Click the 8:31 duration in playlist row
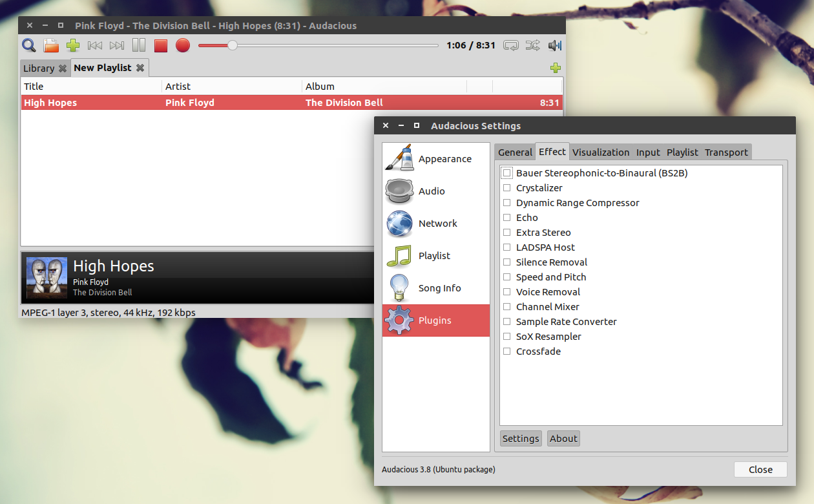Viewport: 814px width, 504px height. pos(550,103)
